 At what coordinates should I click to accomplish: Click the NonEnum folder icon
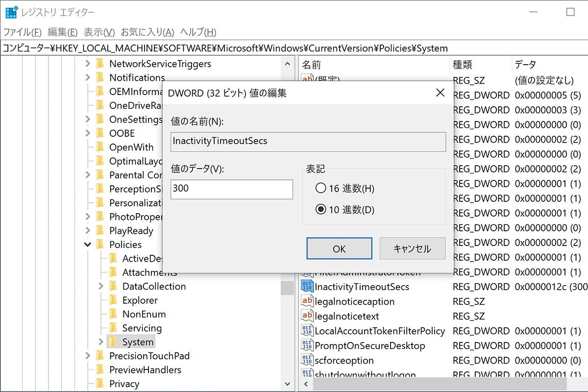[x=113, y=314]
